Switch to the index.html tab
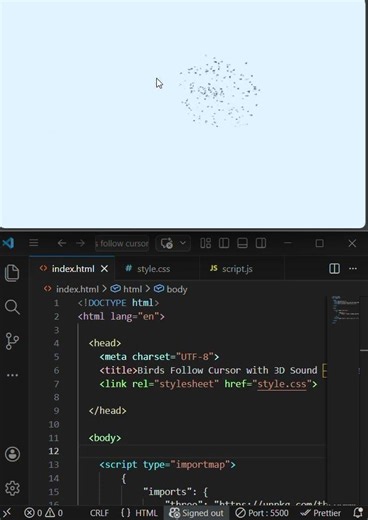The width and height of the screenshot is (368, 520). (73, 269)
